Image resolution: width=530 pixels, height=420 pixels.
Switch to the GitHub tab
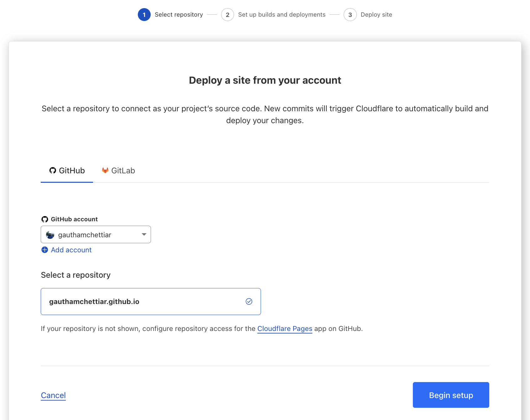point(67,170)
